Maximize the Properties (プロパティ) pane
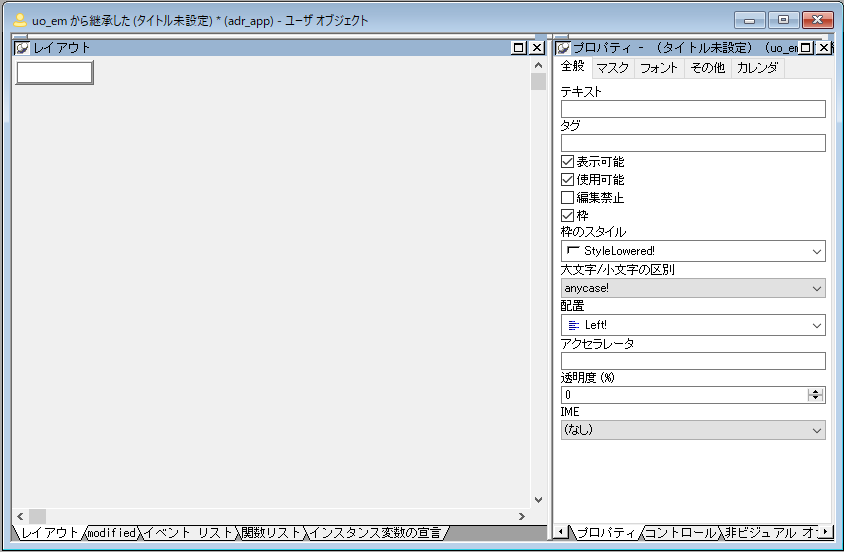Viewport: 844px width, 552px height. coord(807,48)
